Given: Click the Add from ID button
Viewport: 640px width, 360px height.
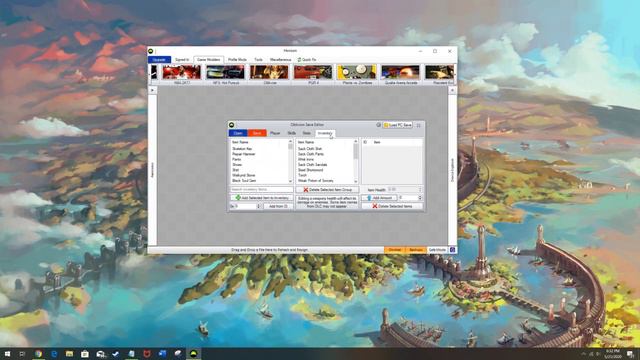Looking at the screenshot, I should pos(278,207).
